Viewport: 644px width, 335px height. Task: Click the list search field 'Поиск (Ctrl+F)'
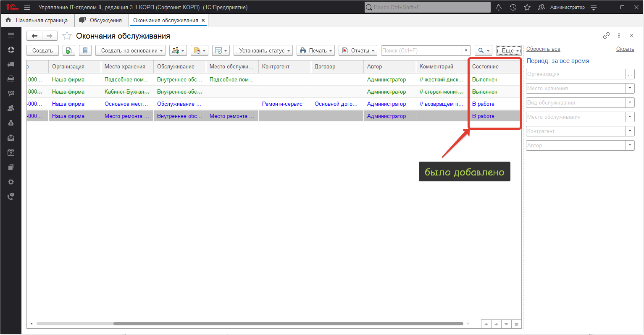421,51
